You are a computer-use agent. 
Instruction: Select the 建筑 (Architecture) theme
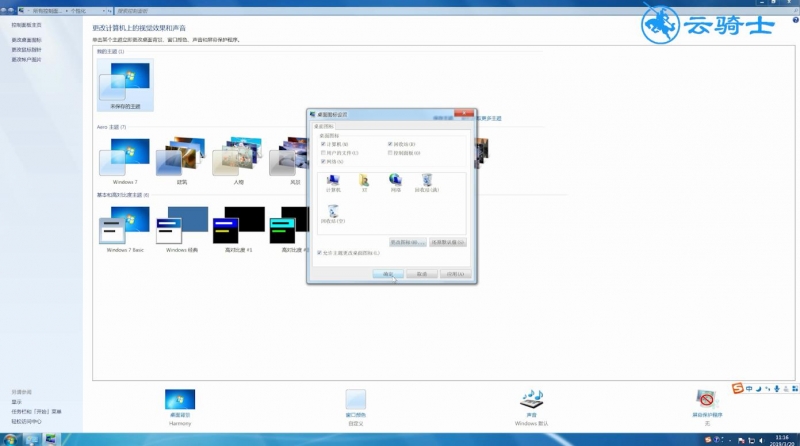[182, 160]
